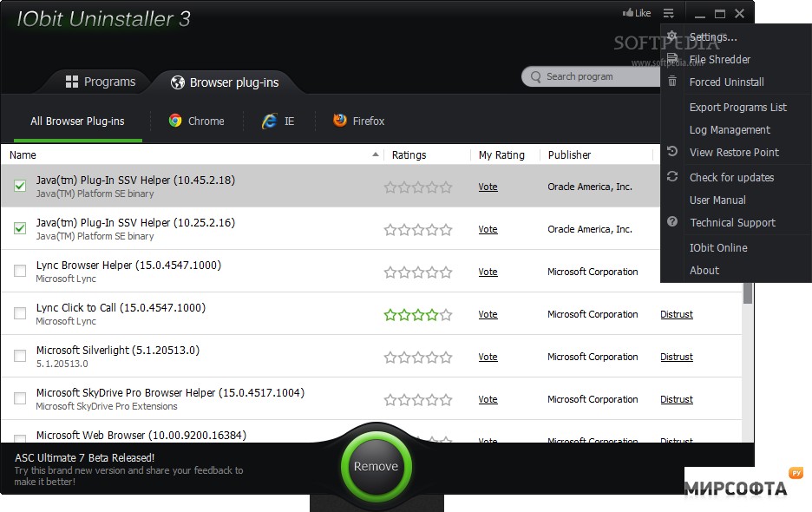812x512 pixels.
Task: Check the Microsoft Silverlight checkbox
Action: (20, 356)
